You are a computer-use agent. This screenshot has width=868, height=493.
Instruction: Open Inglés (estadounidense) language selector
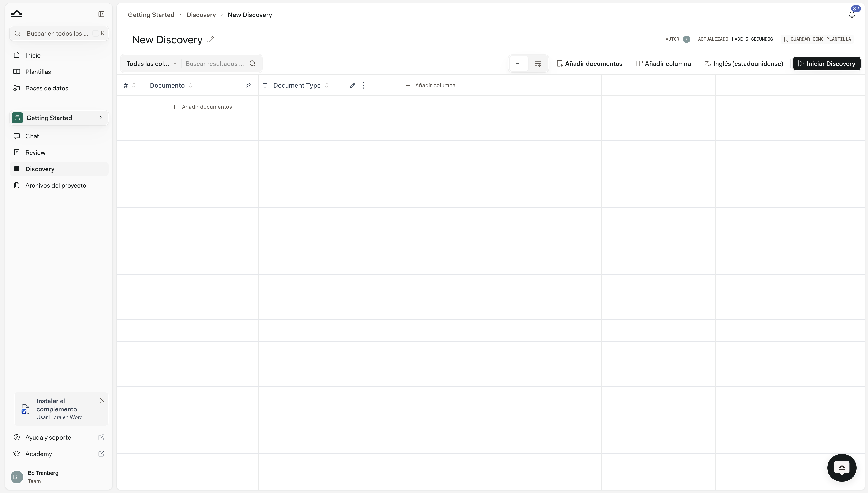coord(744,64)
